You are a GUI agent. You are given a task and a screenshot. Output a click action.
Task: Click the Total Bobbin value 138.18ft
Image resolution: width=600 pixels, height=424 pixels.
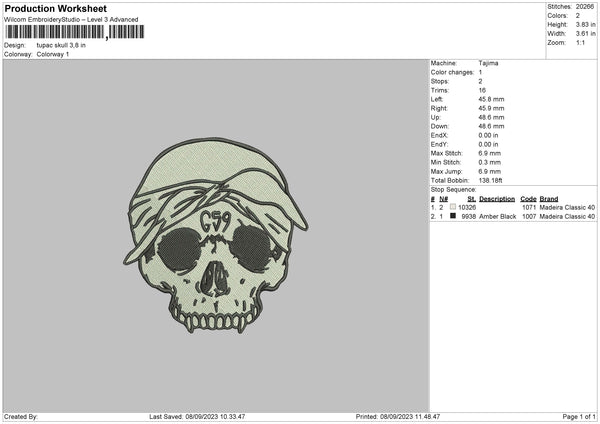coord(490,180)
